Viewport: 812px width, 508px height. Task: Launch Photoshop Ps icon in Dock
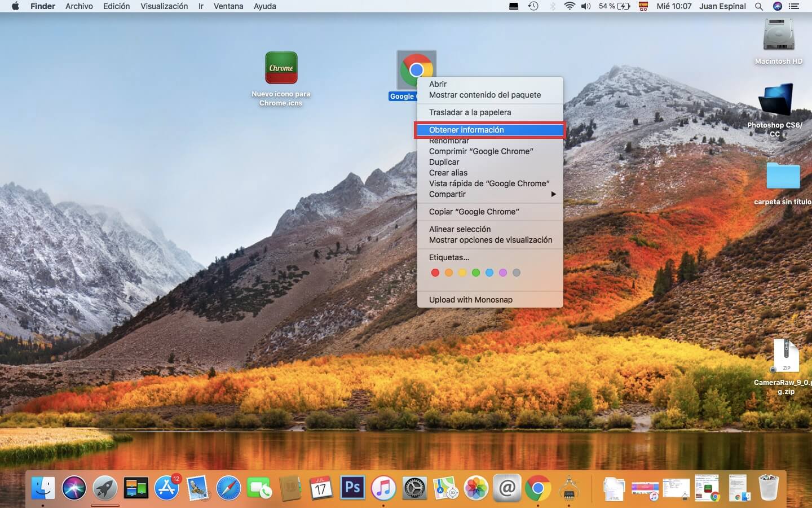point(352,488)
